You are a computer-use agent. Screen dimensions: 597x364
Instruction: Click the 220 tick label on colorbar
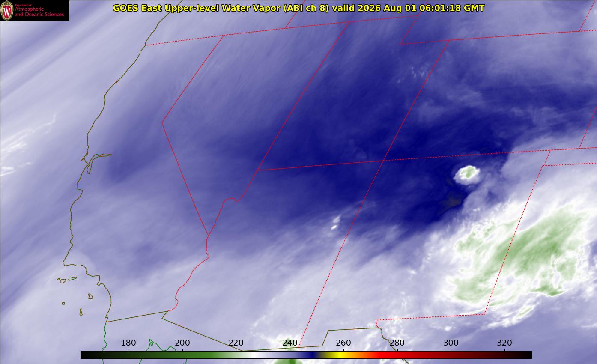coord(236,343)
